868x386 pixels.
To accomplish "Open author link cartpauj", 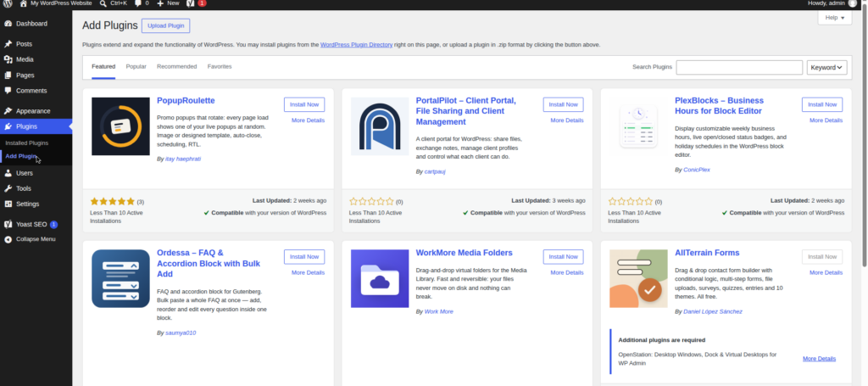I will (x=435, y=171).
